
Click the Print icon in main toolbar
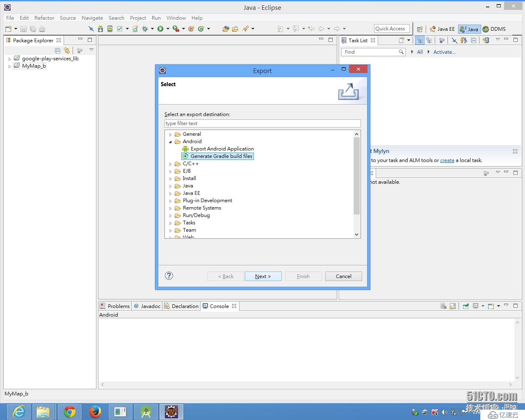pyautogui.click(x=42, y=29)
